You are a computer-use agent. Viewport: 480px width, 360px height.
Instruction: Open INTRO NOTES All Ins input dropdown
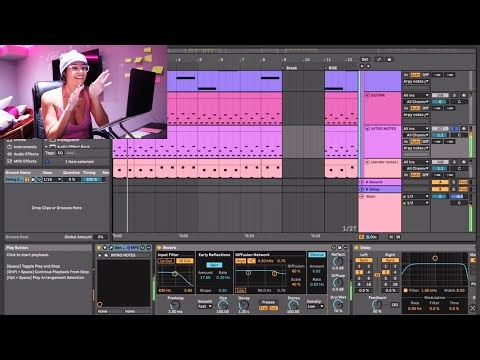[416, 128]
